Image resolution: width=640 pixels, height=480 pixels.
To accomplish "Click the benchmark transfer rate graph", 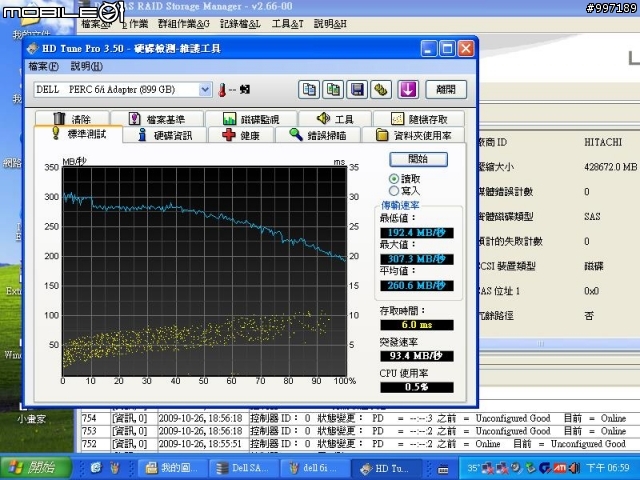I will point(204,271).
